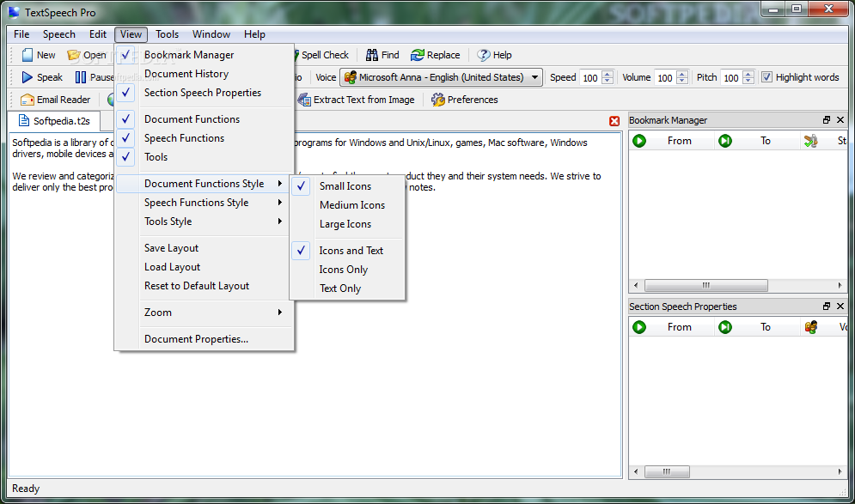Expand Document Functions Style submenu

pyautogui.click(x=205, y=184)
